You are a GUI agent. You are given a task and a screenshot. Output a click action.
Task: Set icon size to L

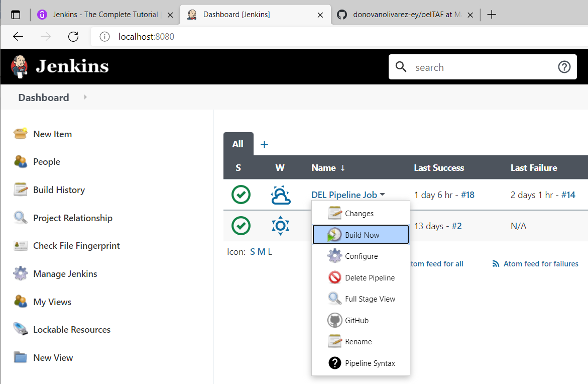pos(270,252)
